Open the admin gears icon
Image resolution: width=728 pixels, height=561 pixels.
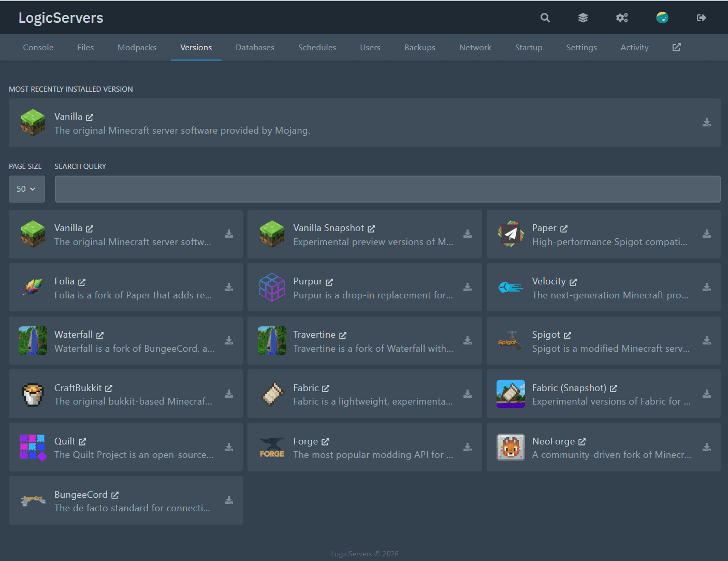622,18
